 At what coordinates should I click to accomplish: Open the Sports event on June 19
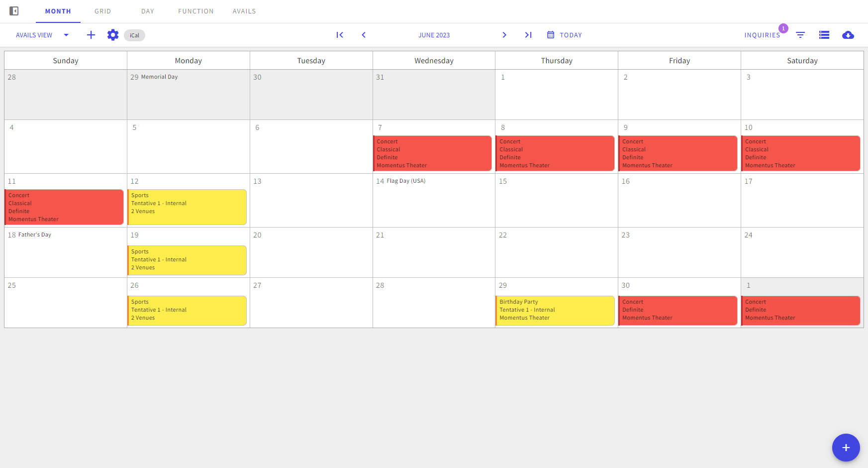(x=187, y=260)
